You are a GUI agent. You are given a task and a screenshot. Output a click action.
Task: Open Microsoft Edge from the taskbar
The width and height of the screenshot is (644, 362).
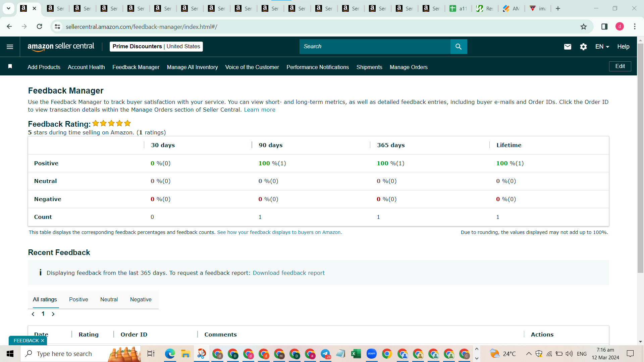coord(170,354)
